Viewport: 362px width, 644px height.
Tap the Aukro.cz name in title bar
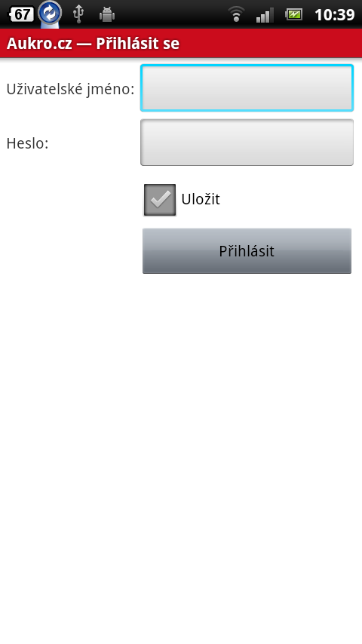39,44
